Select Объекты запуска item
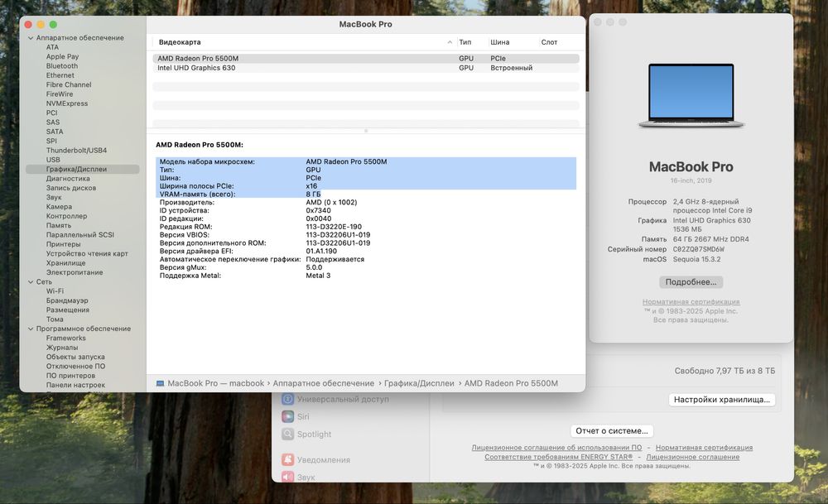The image size is (828, 504). pos(75,358)
